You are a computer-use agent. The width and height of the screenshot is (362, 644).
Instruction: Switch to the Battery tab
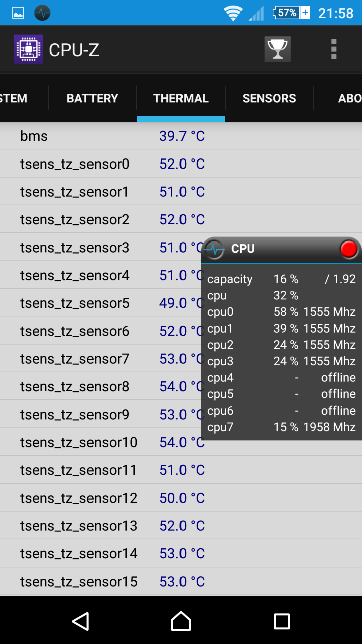(93, 98)
